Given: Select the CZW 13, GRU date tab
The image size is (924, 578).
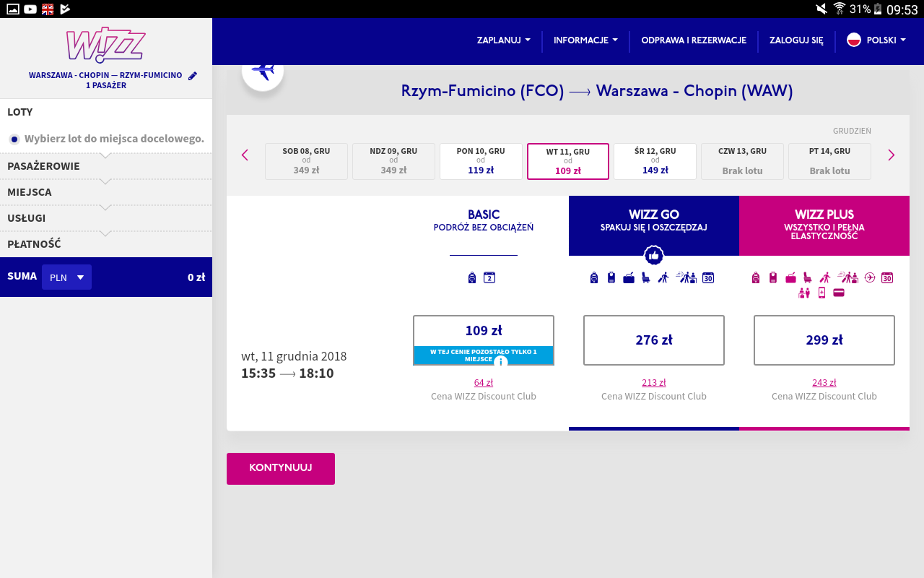Looking at the screenshot, I should 742,161.
